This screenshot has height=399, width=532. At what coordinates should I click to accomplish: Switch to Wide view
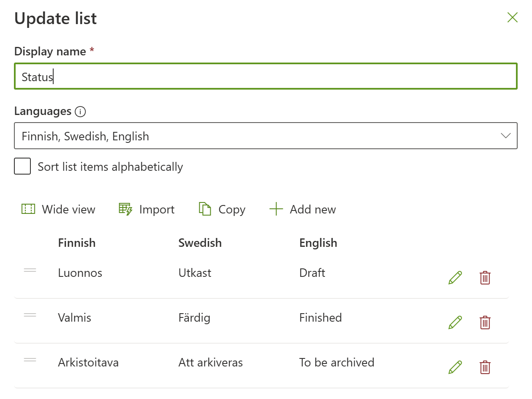[58, 210]
